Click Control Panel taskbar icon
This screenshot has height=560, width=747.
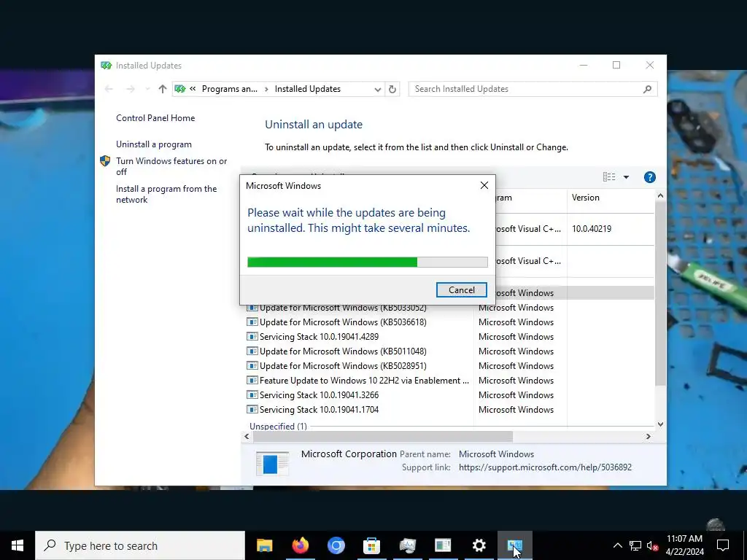514,545
